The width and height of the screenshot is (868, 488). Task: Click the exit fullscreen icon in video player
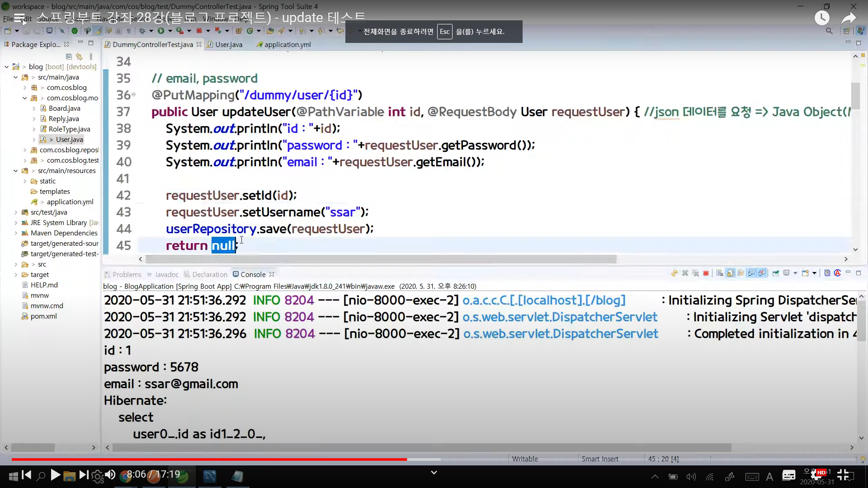point(843,474)
